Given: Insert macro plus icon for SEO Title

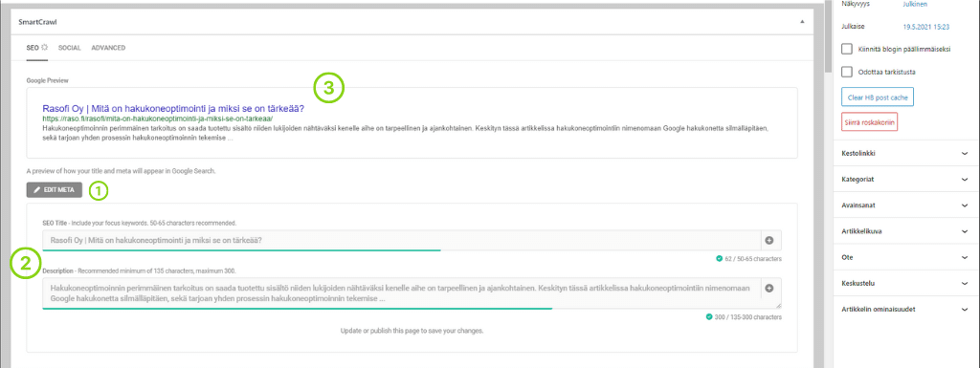Looking at the screenshot, I should coord(770,240).
